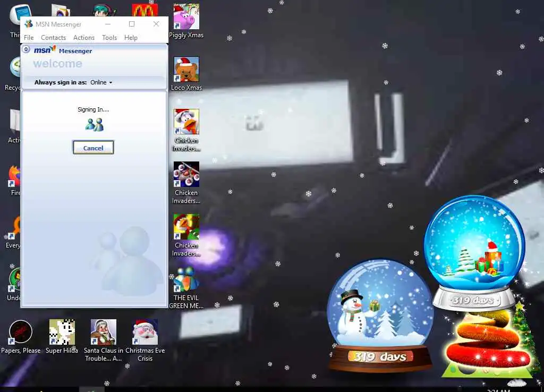The image size is (544, 392).
Task: Click the 'Signing In...' status text
Action: [x=93, y=109]
